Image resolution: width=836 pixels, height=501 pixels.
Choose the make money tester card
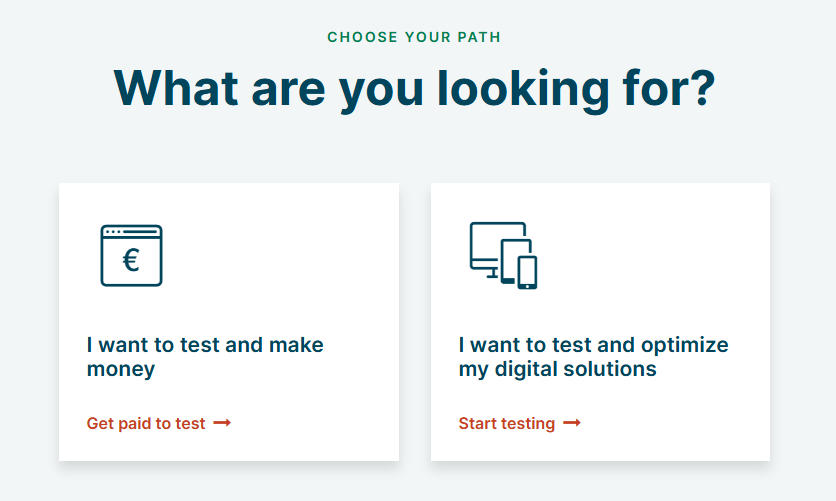pyautogui.click(x=229, y=322)
